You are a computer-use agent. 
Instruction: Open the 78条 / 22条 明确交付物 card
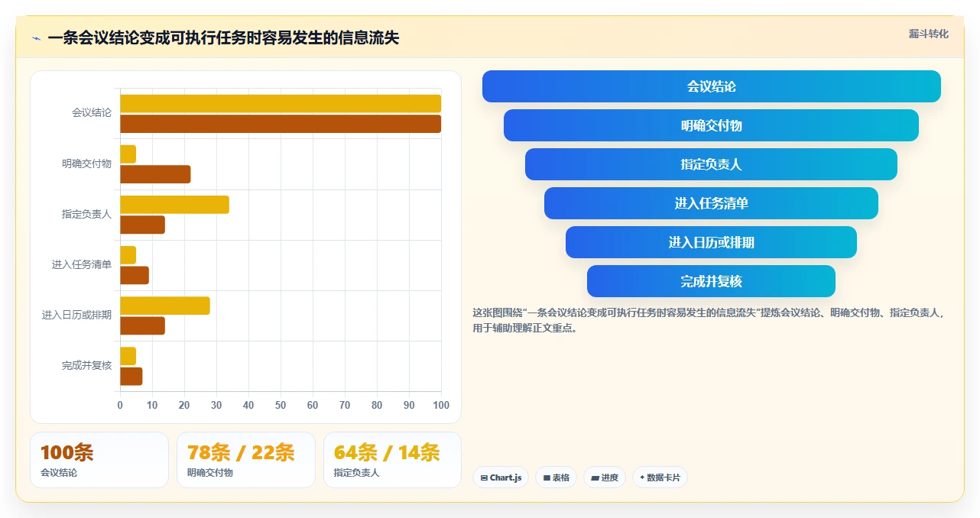246,460
